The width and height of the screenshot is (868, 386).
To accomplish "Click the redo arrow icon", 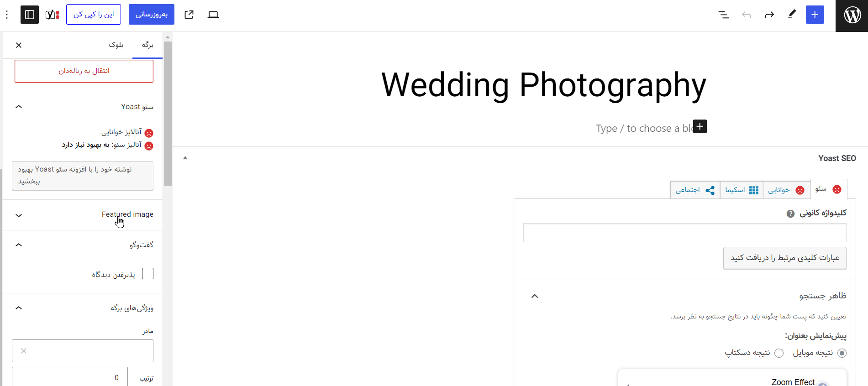I will [x=769, y=15].
